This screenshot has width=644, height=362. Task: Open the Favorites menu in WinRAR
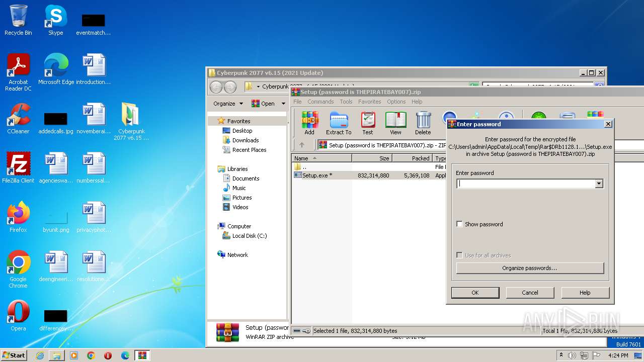[x=370, y=102]
